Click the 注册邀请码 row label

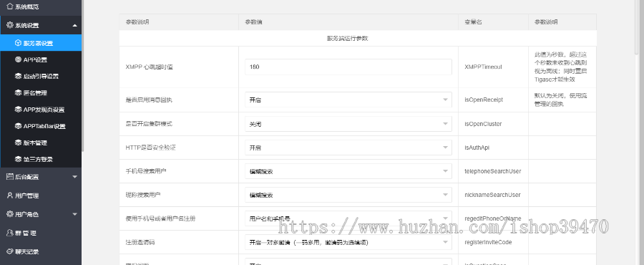pos(140,242)
